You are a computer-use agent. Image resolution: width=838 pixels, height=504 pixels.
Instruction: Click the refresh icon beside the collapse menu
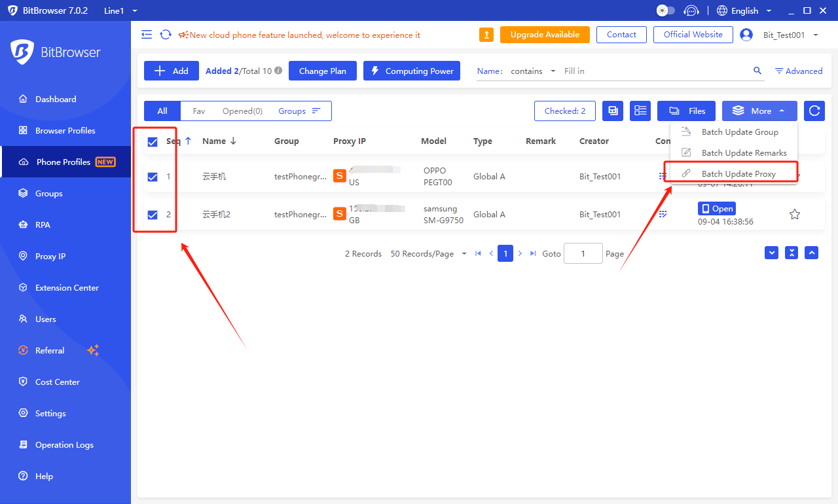(166, 35)
